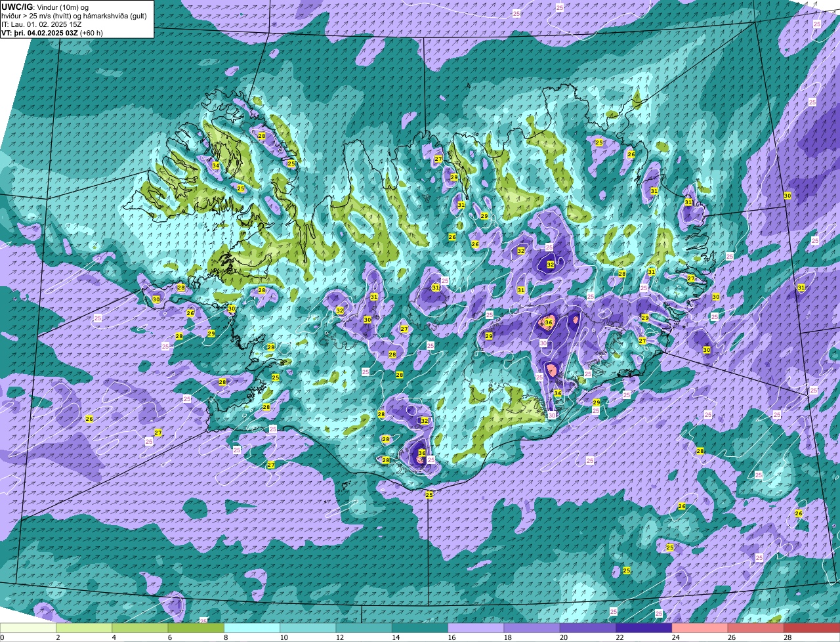This screenshot has height=642, width=840.
Task: Pick the 4–6 m/s green legend swatch
Action: (x=140, y=628)
